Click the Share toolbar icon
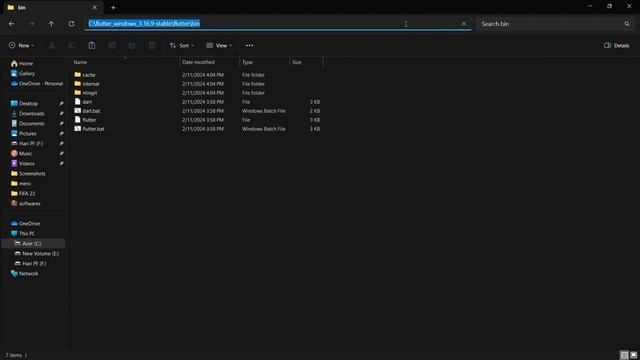The image size is (640, 360). (132, 45)
